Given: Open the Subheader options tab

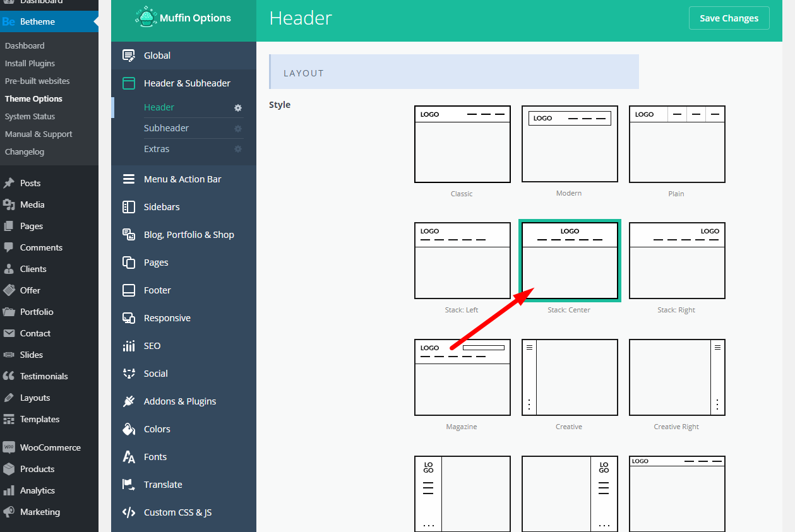Looking at the screenshot, I should click(167, 128).
